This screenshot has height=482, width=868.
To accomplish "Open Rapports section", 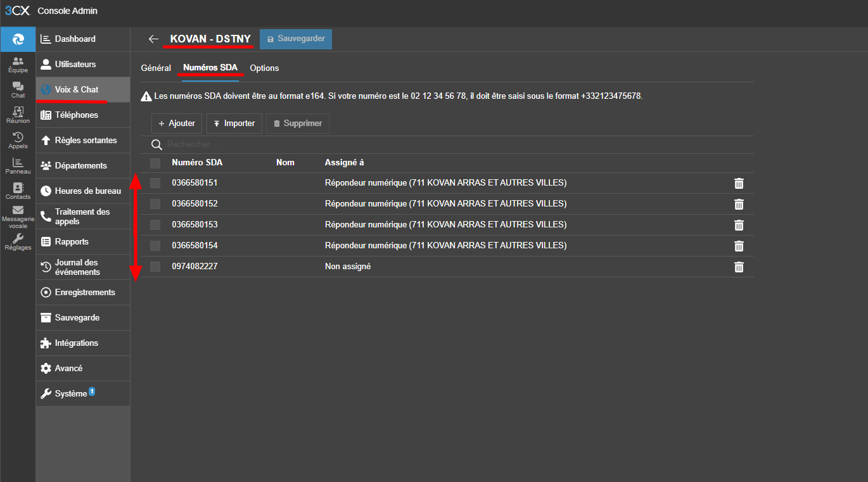I will click(83, 242).
